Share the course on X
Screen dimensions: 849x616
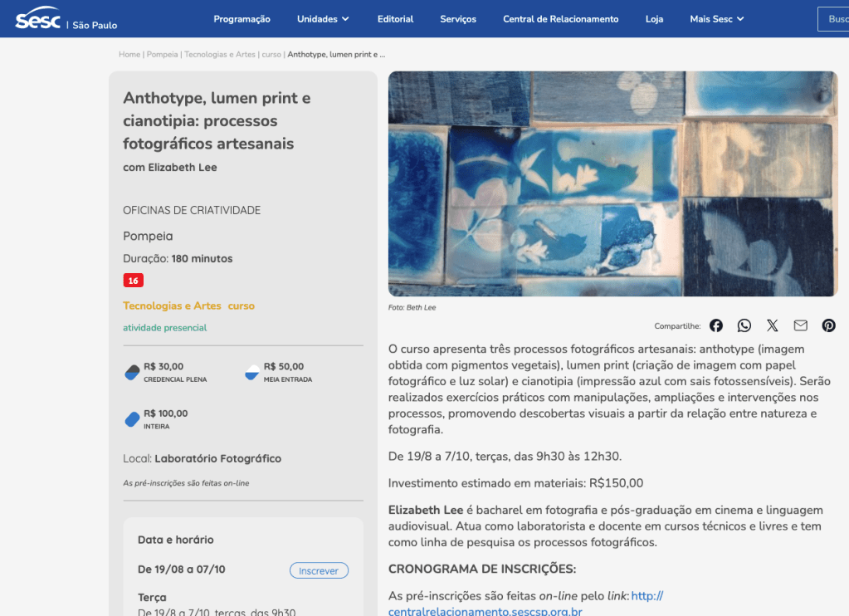pyautogui.click(x=773, y=325)
